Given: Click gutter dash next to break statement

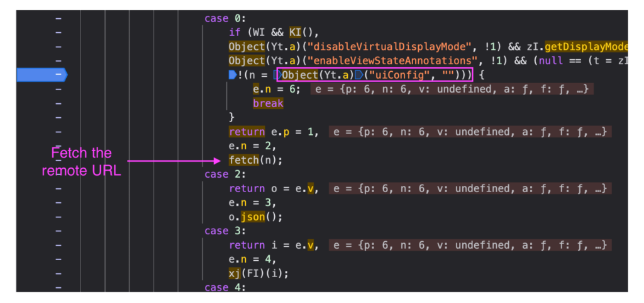Looking at the screenshot, I should [58, 103].
